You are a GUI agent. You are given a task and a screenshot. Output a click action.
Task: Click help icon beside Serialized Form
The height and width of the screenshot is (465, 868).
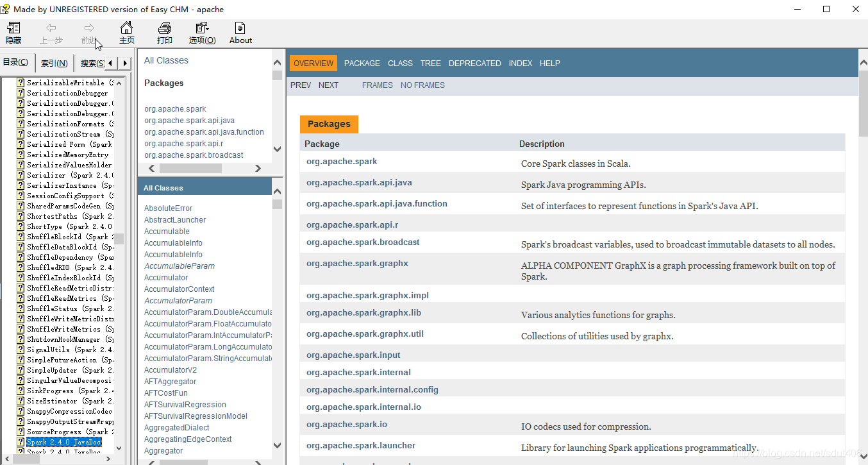[x=21, y=144]
